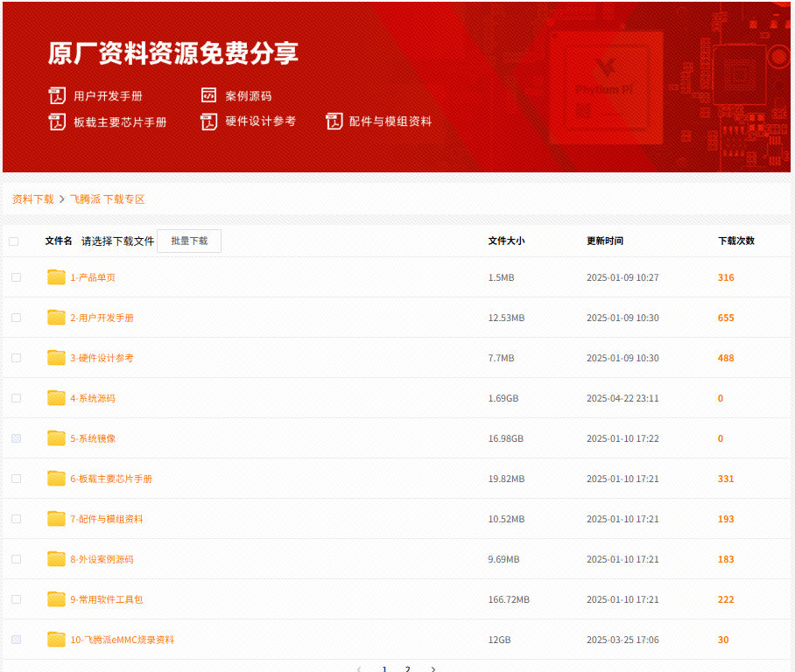Open the folder icon for 6-板载主要芯片手册

pos(56,479)
